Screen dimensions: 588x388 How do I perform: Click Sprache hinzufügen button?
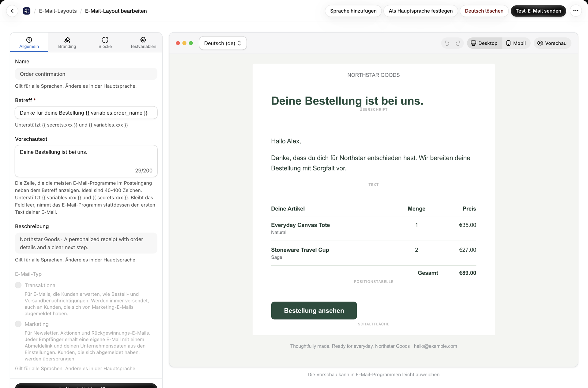[353, 11]
